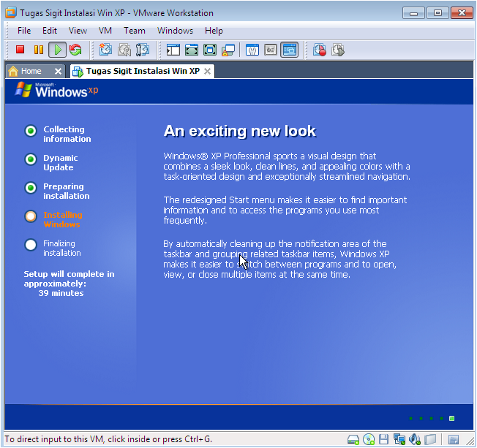Click the USB controller status icon
The width and height of the screenshot is (477, 448).
pyautogui.click(x=430, y=439)
